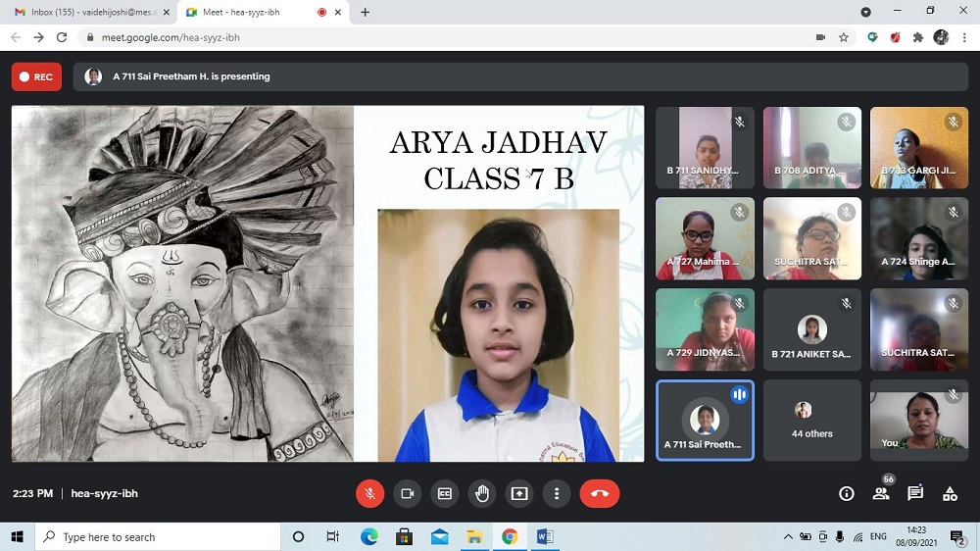980x551 pixels.
Task: Turn on closed captions
Action: coord(445,494)
